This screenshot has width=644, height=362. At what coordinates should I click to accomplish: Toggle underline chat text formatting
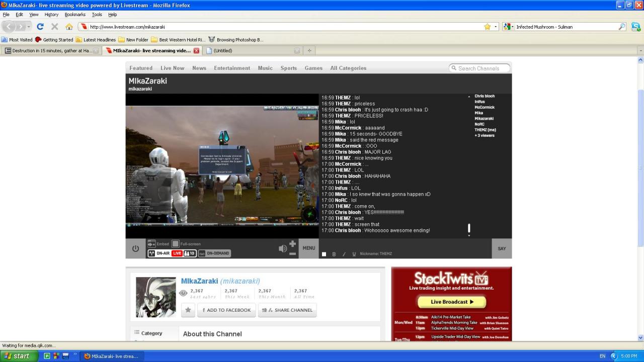(x=354, y=254)
